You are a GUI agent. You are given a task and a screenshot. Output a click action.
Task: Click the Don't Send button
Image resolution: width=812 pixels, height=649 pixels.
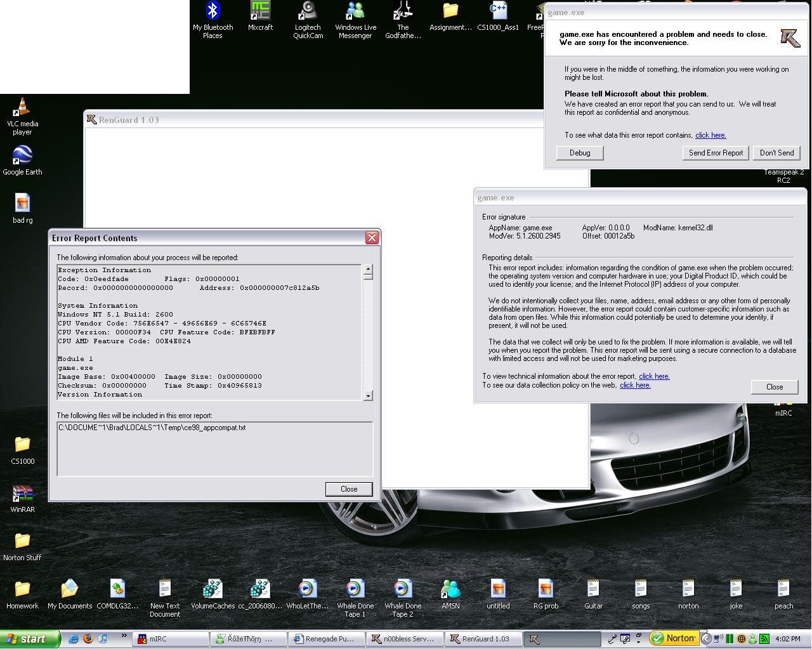tap(776, 153)
